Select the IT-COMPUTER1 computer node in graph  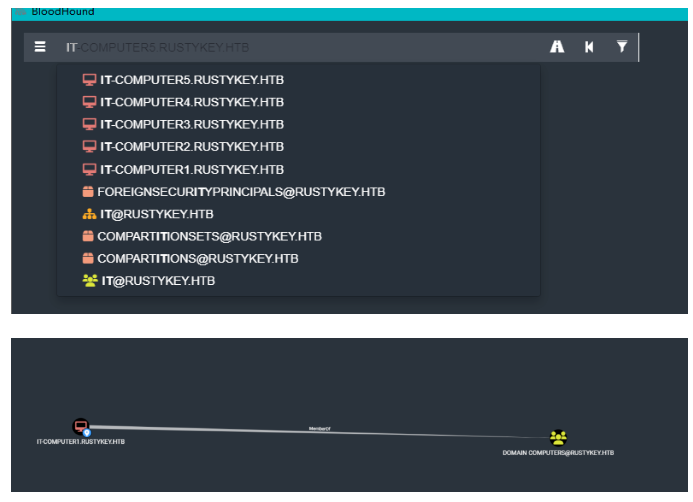point(81,426)
